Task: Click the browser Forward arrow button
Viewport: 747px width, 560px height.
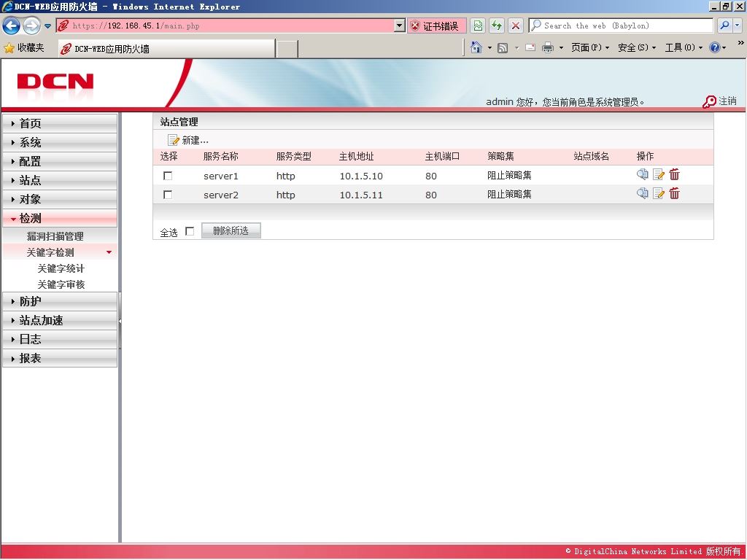Action: [x=31, y=26]
